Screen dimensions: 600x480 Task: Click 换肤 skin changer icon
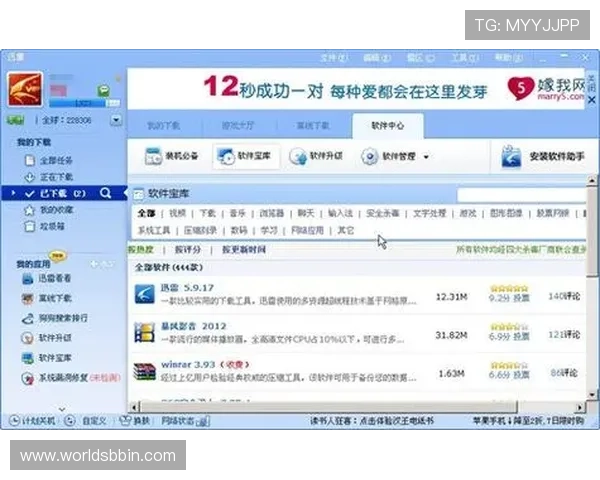tap(125, 421)
